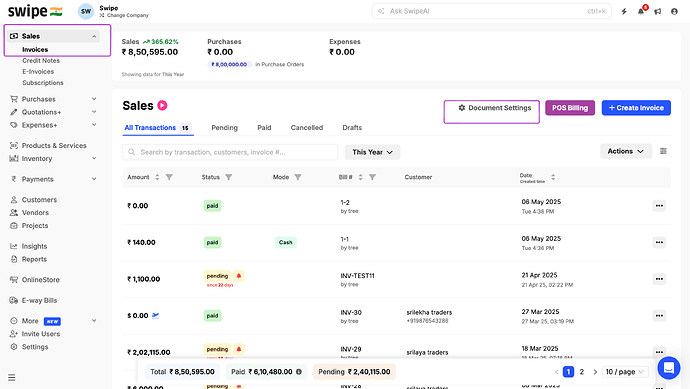Click the transaction search input field
Screen dimensions: 690x389
point(230,152)
